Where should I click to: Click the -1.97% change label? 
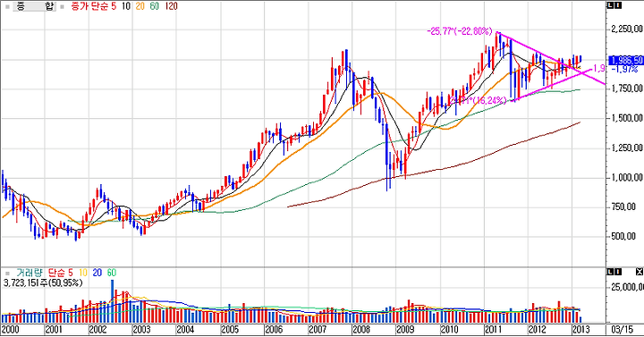(624, 70)
